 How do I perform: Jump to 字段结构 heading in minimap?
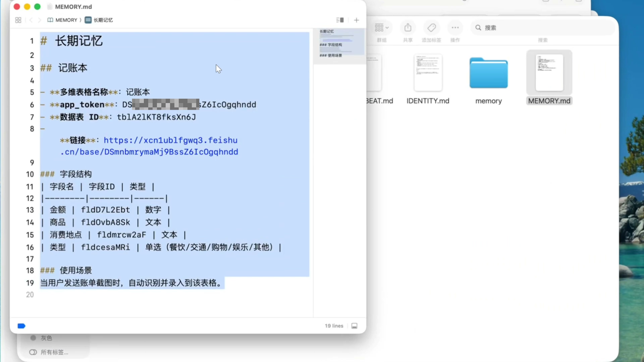tap(331, 45)
